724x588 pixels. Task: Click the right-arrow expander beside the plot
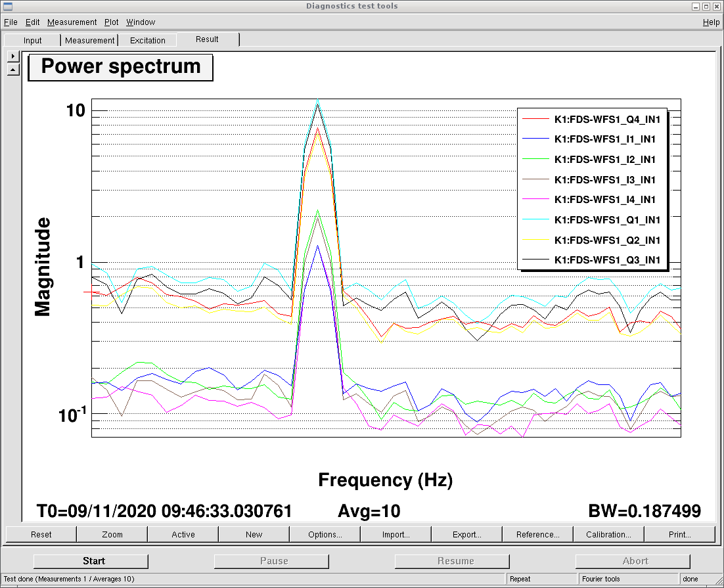pos(13,56)
